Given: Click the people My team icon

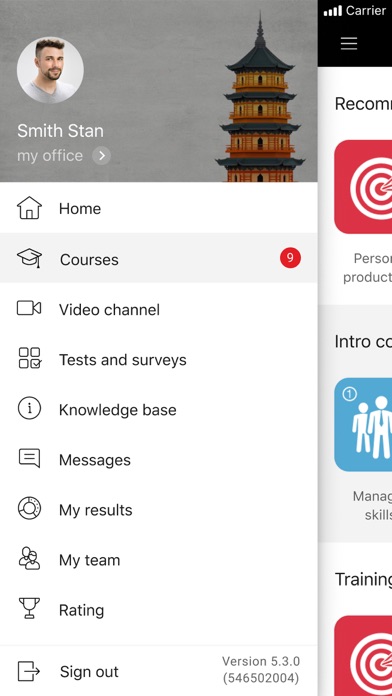Looking at the screenshot, I should click(29, 558).
